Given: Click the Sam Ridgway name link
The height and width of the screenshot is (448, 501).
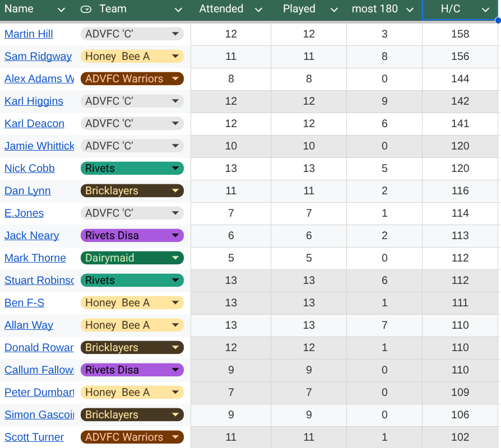Looking at the screenshot, I should coord(38,57).
